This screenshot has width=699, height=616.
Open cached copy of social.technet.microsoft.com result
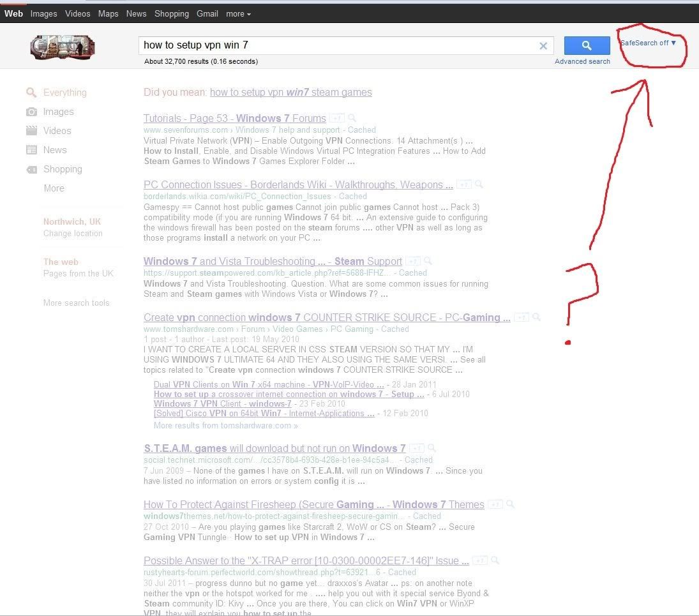(x=419, y=460)
